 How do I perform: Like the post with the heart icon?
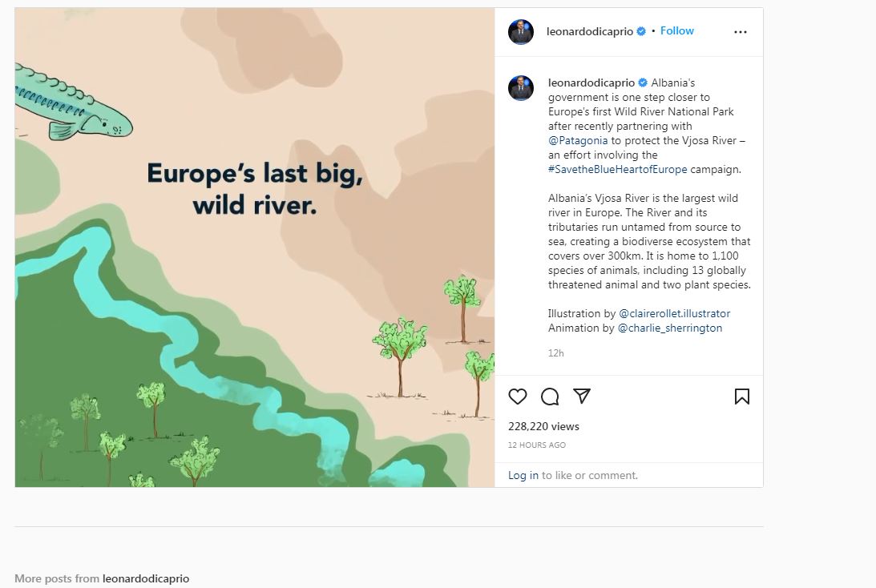click(x=518, y=397)
